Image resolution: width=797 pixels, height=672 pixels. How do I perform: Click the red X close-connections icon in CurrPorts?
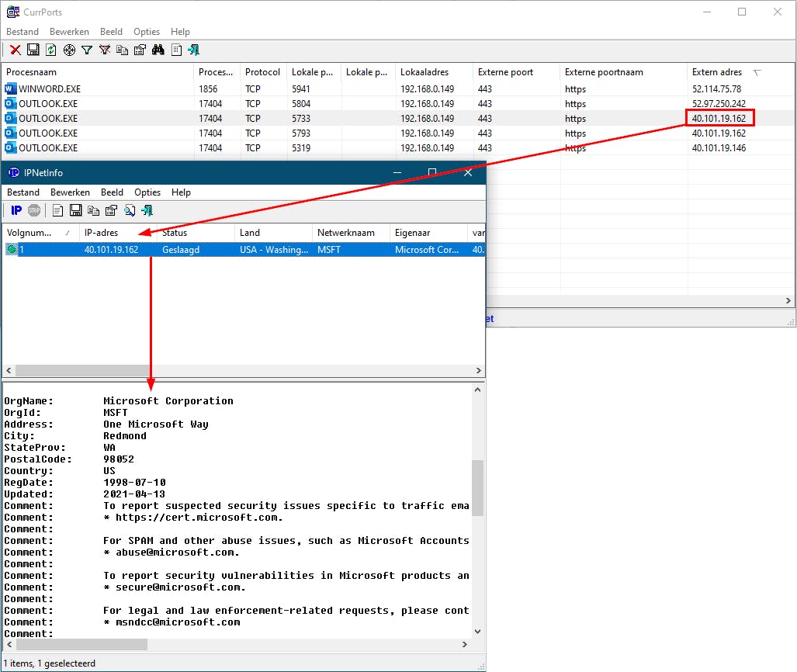pos(16,50)
